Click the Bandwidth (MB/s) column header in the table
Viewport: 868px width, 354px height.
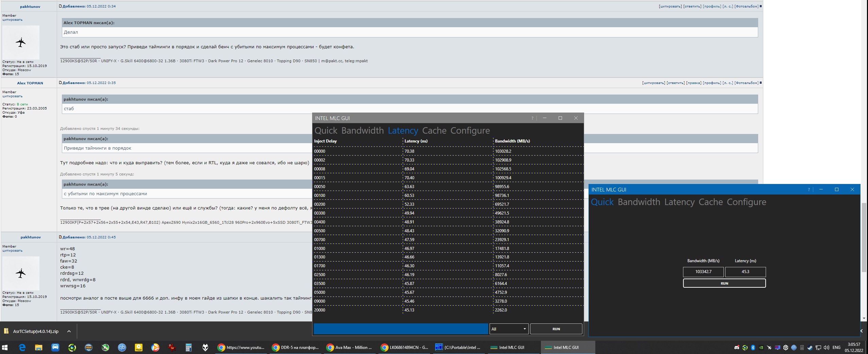coord(512,141)
